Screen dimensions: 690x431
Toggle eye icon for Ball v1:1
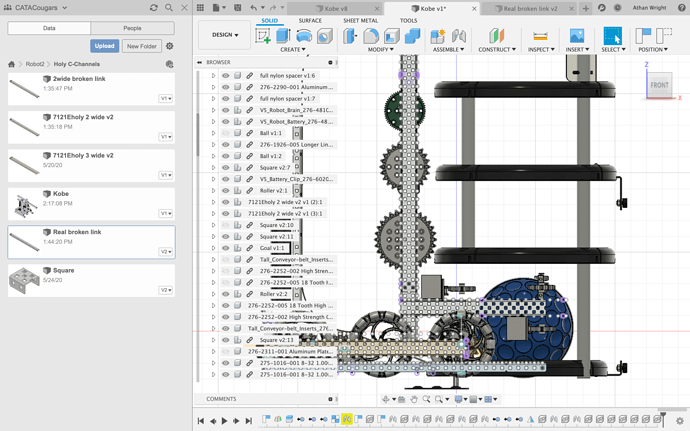pos(226,133)
